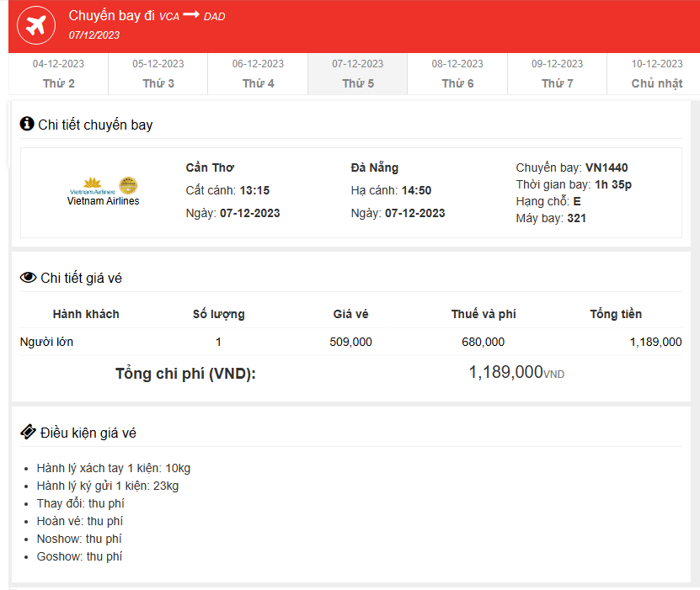Select the 10-12-2023 Chủ nhật tab
The image size is (700, 590).
(656, 72)
